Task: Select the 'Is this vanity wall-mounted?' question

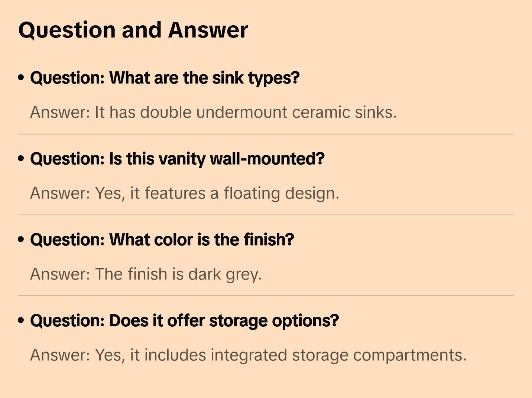Action: (177, 159)
